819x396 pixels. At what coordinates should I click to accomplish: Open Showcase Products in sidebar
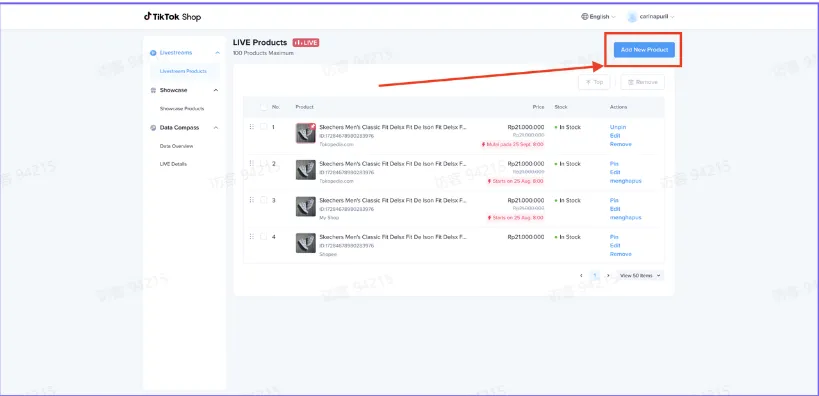[x=182, y=109]
